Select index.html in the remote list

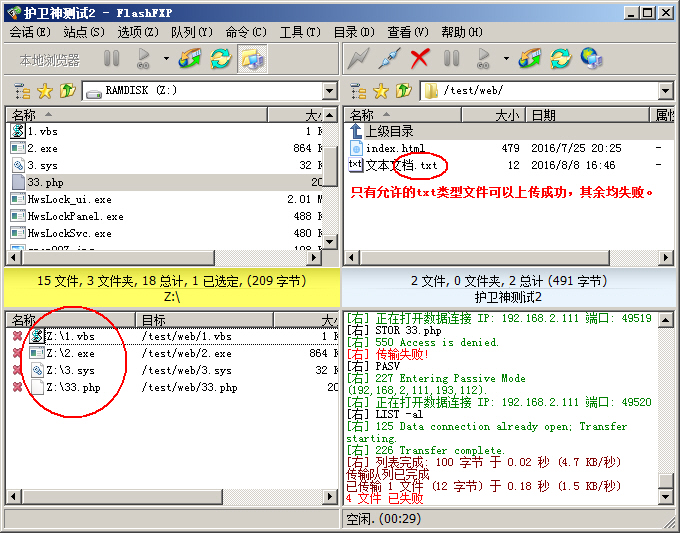(394, 148)
